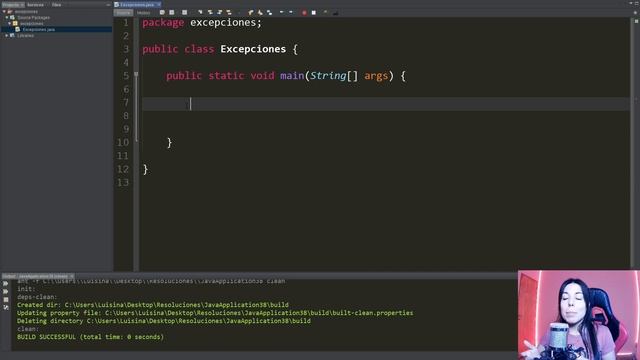Click the Back navigation icon in editor toolbar
Viewport: 640px width, 360px height.
click(171, 13)
